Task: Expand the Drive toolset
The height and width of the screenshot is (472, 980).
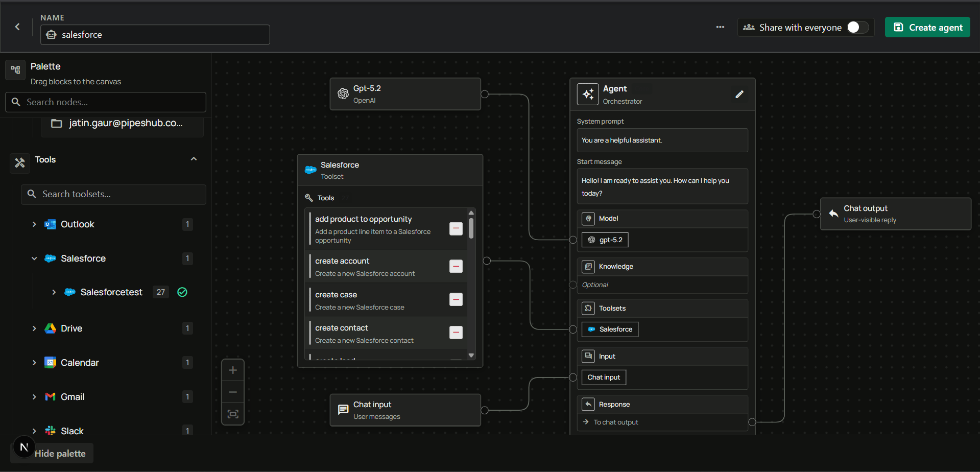Action: click(x=34, y=328)
